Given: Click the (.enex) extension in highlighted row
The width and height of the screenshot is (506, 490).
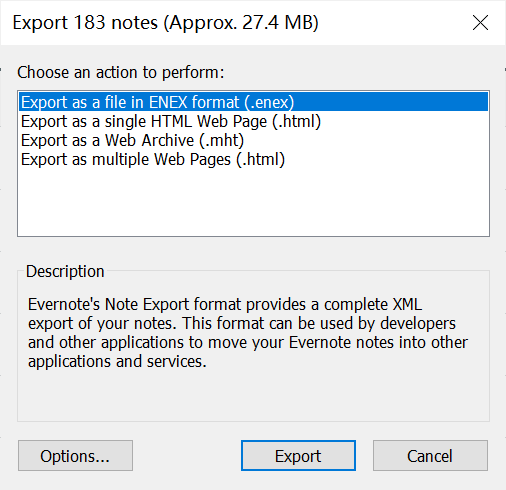Looking at the screenshot, I should [x=269, y=102].
